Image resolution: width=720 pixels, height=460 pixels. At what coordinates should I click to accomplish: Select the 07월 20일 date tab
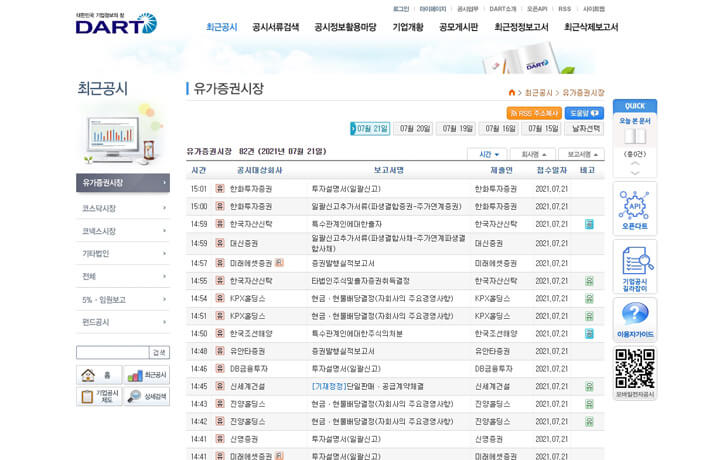click(x=415, y=129)
